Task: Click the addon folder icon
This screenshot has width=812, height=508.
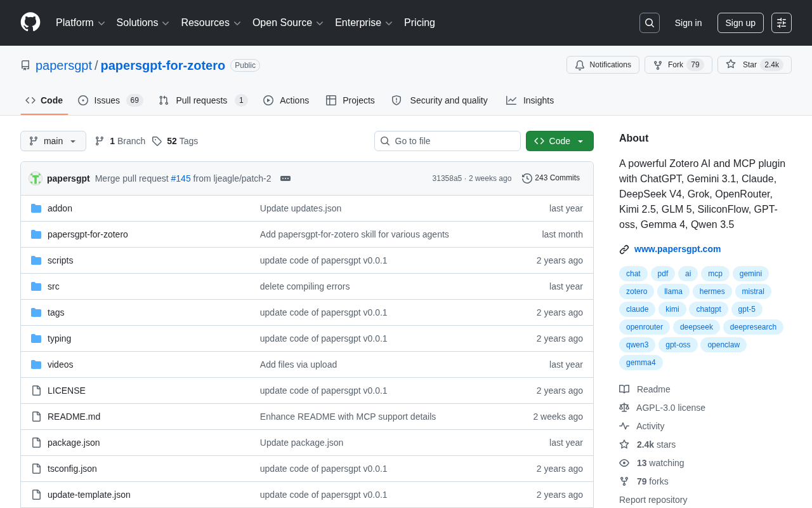Action: click(36, 208)
